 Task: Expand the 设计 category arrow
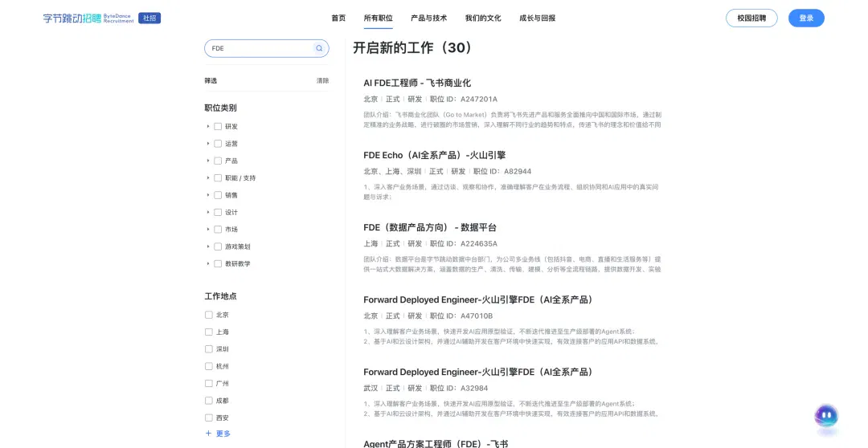208,213
